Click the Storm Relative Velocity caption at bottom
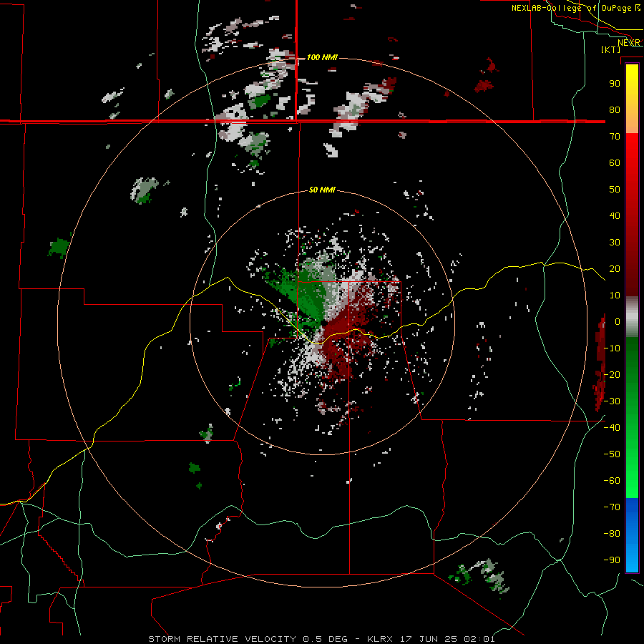The image size is (644, 644). click(321, 639)
